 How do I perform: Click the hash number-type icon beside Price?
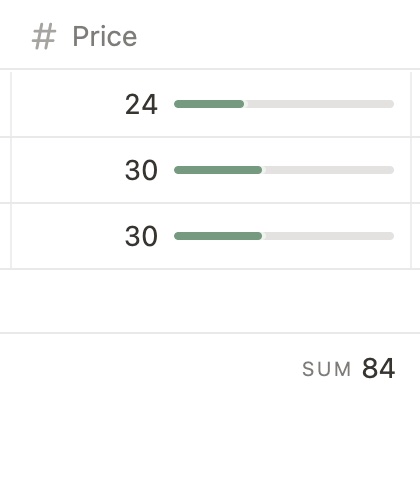click(x=44, y=37)
